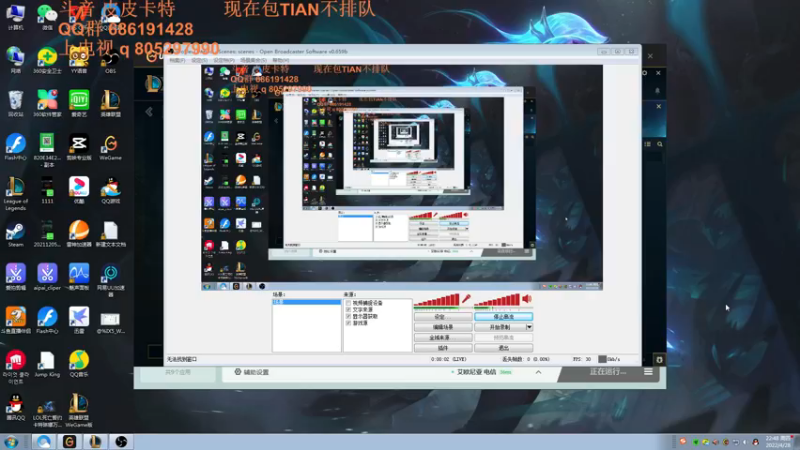Switch to WeGame in the taskbar

click(69, 442)
